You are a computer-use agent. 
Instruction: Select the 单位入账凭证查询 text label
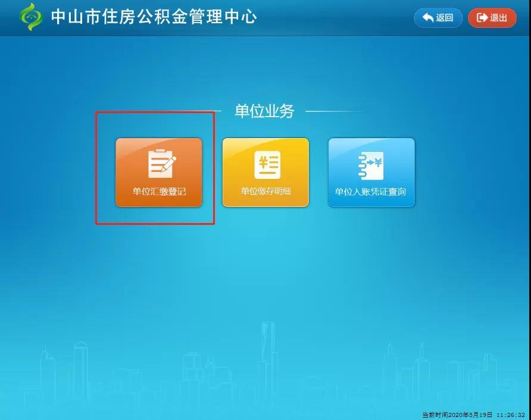(371, 192)
